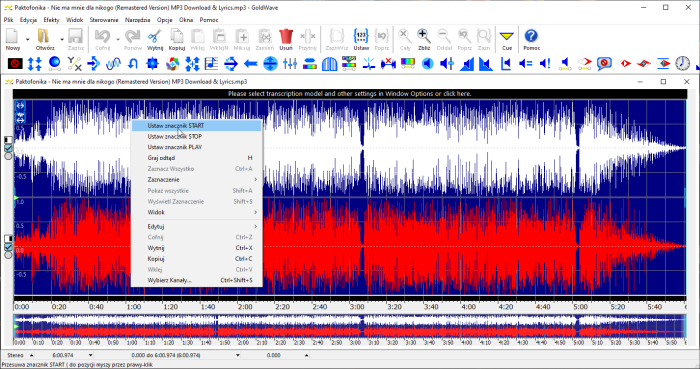Open the Edytuj submenu in context menu
The width and height of the screenshot is (700, 369).
point(196,227)
